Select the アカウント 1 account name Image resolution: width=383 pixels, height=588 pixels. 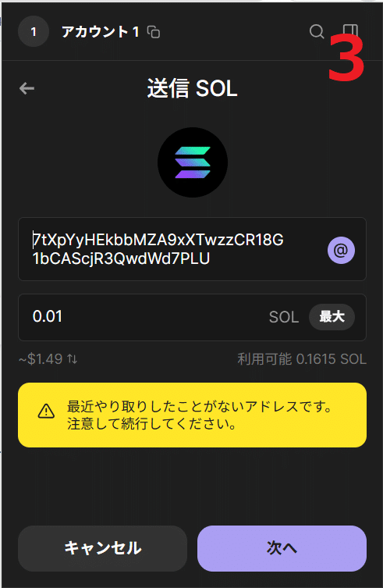pyautogui.click(x=100, y=32)
